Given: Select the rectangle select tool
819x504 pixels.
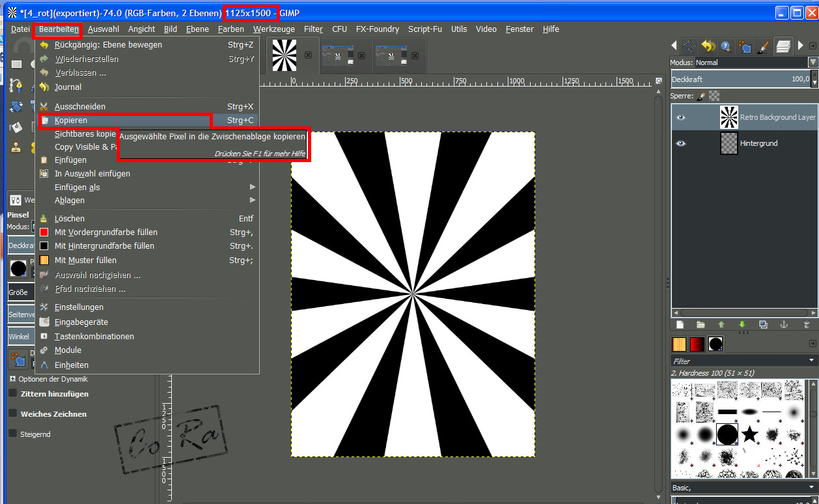Looking at the screenshot, I should [x=17, y=64].
